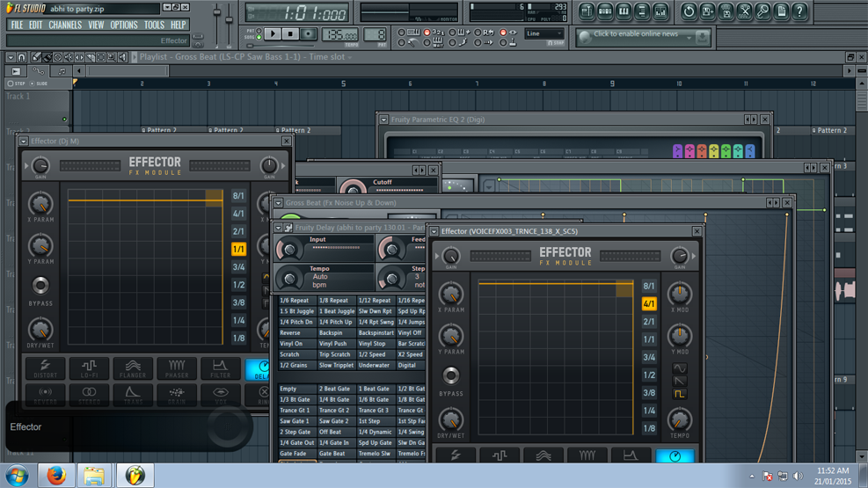Open Effector VOICEFX003 window menu arrow
This screenshot has height=488, width=868.
tap(434, 231)
